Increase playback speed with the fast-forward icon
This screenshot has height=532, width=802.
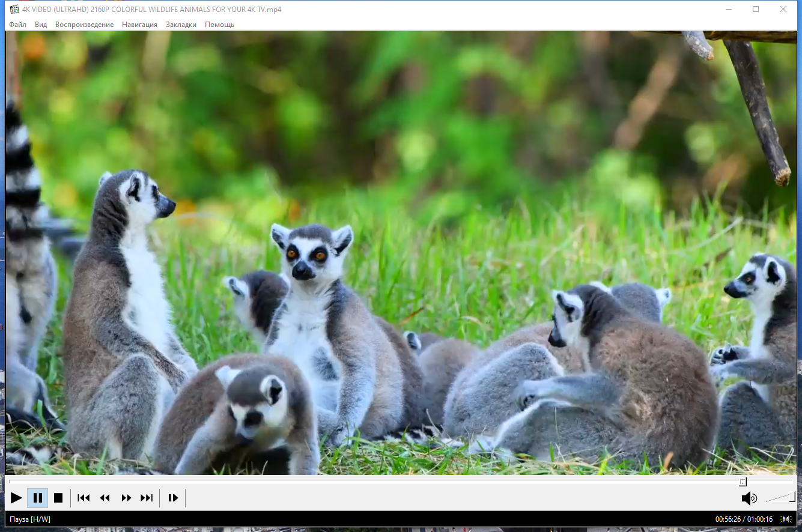[126, 498]
